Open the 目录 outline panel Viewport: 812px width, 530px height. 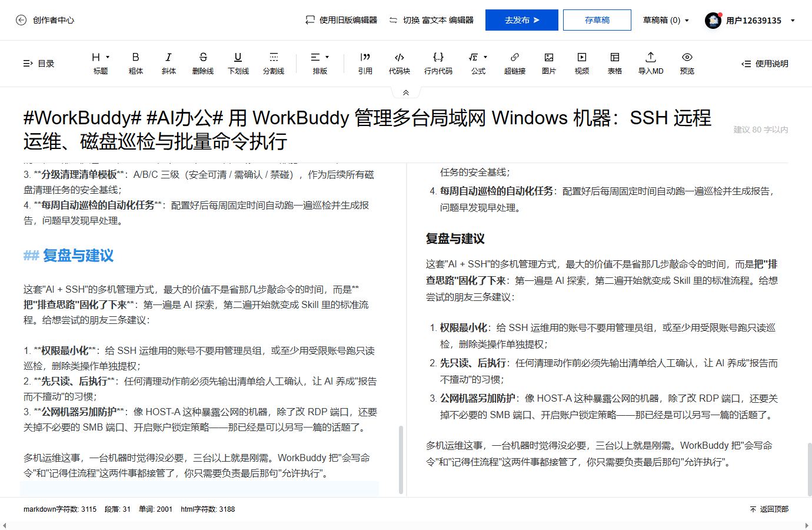(x=39, y=64)
